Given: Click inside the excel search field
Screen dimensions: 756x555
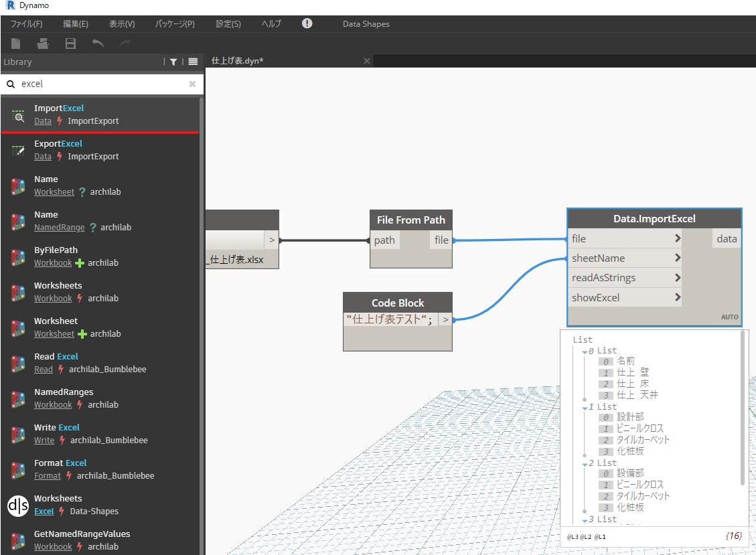Looking at the screenshot, I should tap(104, 84).
